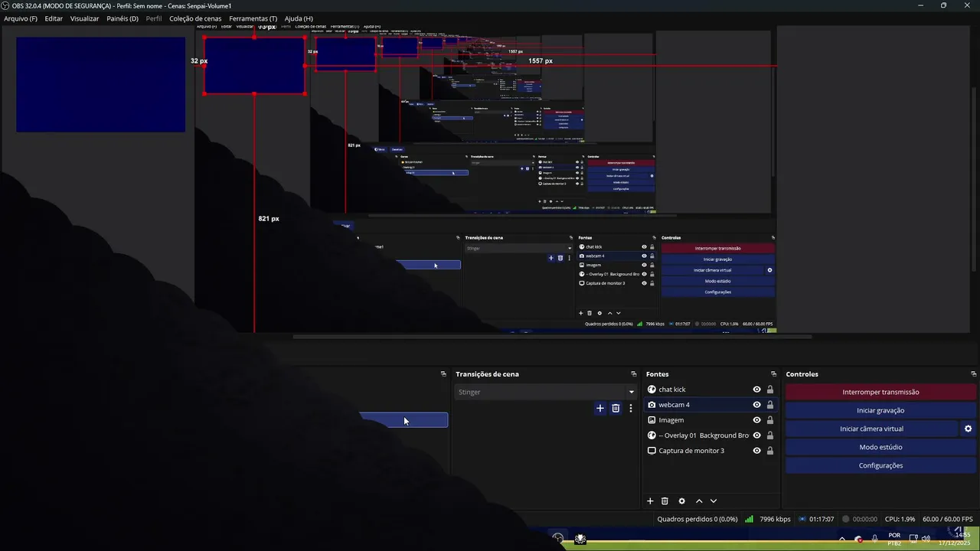Move selected source down
The height and width of the screenshot is (551, 980).
tap(714, 501)
